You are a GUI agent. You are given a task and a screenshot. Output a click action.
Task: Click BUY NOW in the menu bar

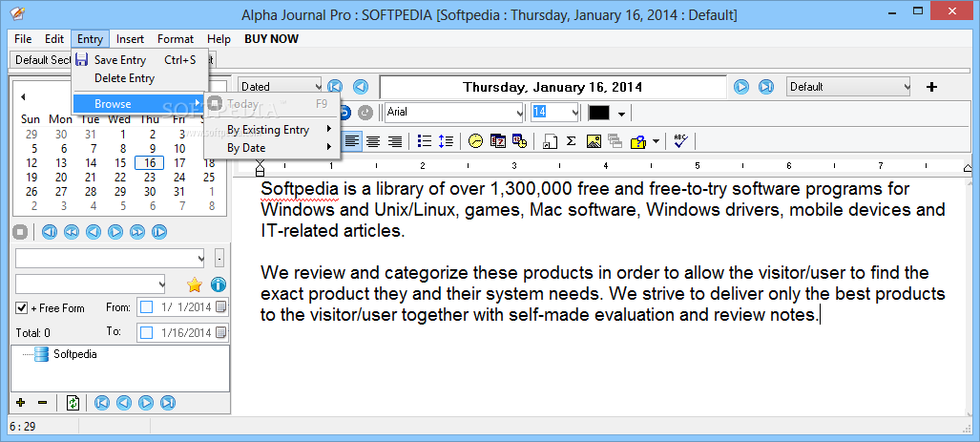[x=271, y=39]
